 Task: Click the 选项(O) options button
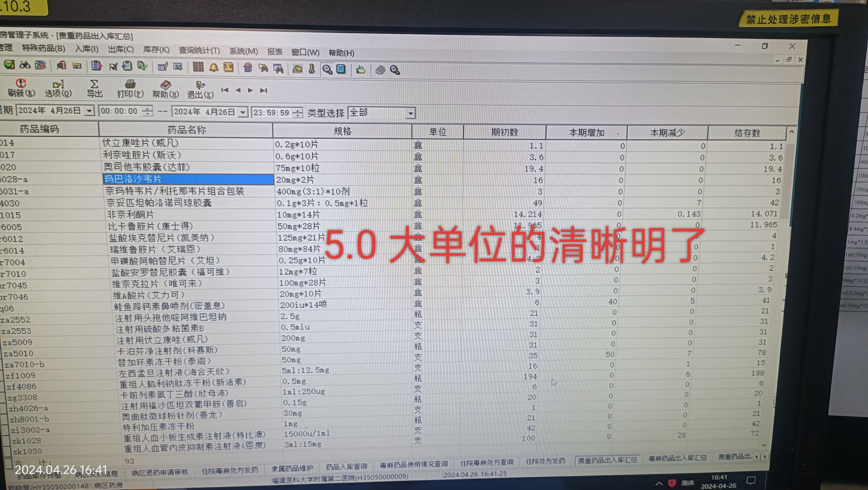pyautogui.click(x=58, y=88)
